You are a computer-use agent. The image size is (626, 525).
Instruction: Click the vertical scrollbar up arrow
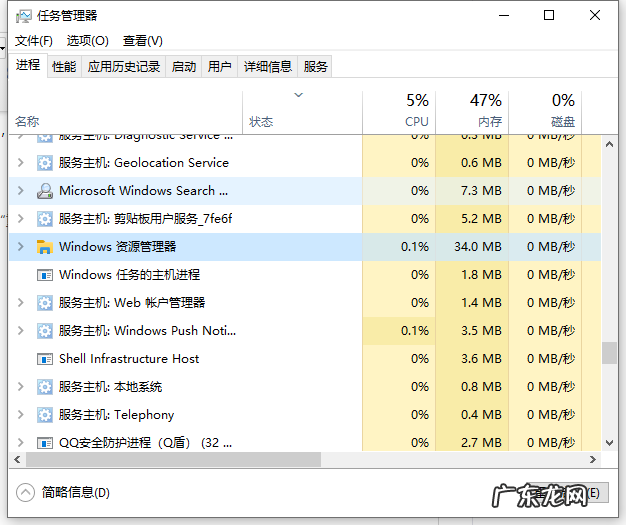[x=609, y=144]
